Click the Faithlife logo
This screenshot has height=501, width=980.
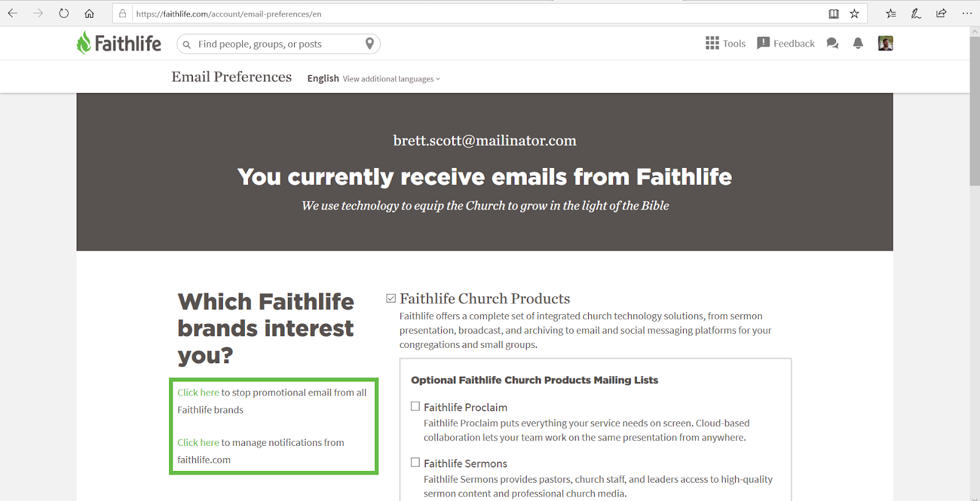[x=119, y=43]
